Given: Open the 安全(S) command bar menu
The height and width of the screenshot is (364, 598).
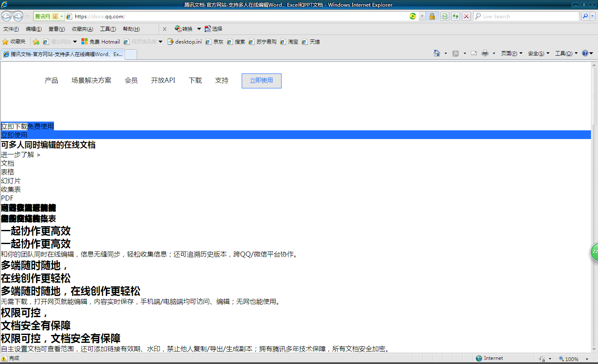Looking at the screenshot, I should pos(539,53).
